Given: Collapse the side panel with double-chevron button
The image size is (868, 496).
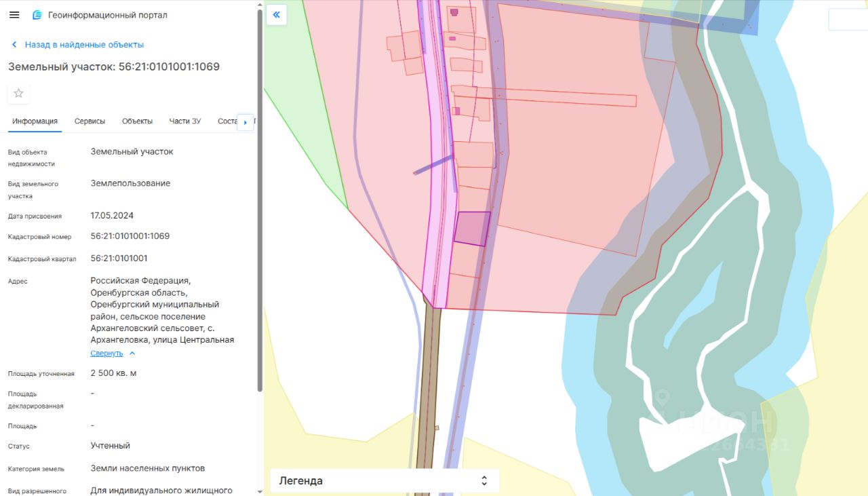Looking at the screenshot, I should [x=276, y=14].
